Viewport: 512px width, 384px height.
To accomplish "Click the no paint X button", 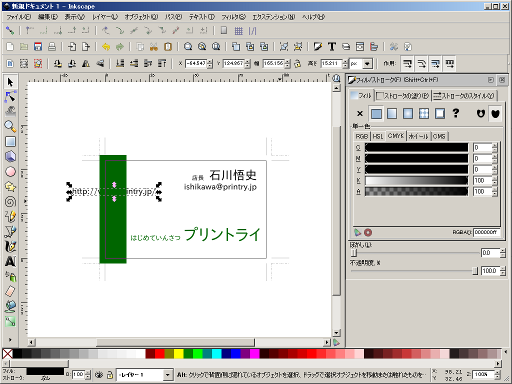I will (360, 114).
